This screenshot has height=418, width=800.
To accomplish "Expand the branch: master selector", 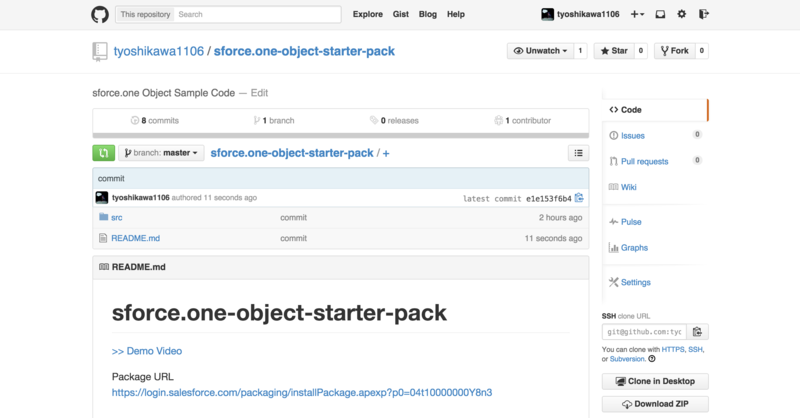I will click(x=161, y=153).
